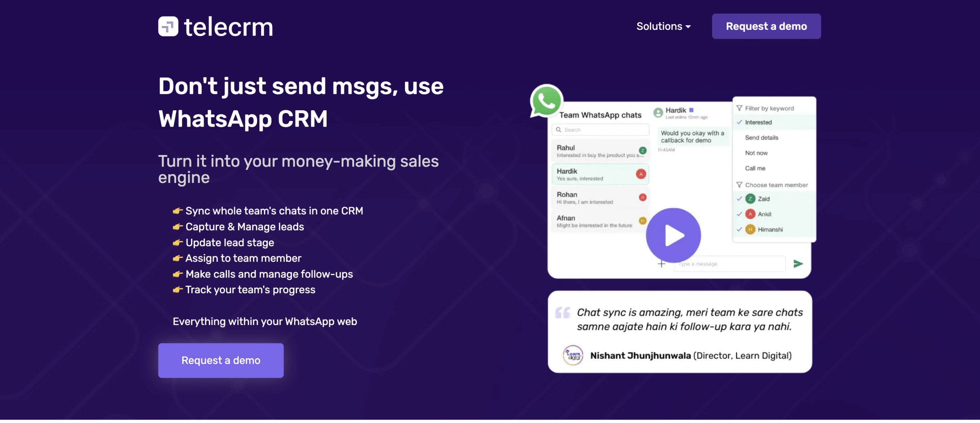Toggle the Zaid team member checkmark
This screenshot has height=423, width=980.
pos(740,199)
